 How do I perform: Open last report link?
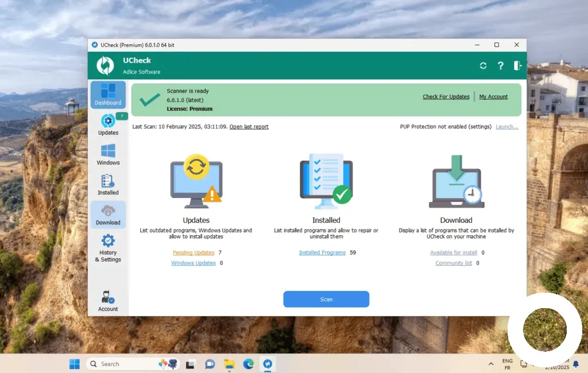pos(249,127)
